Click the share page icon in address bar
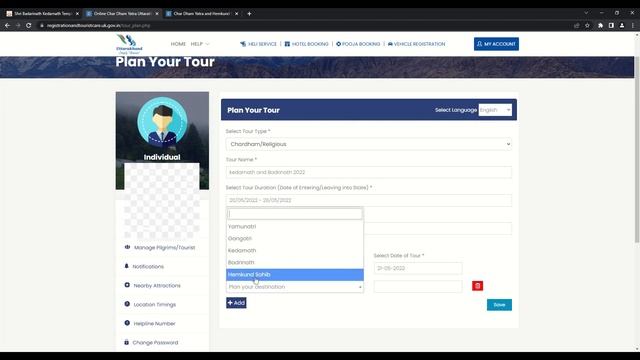 [x=576, y=25]
